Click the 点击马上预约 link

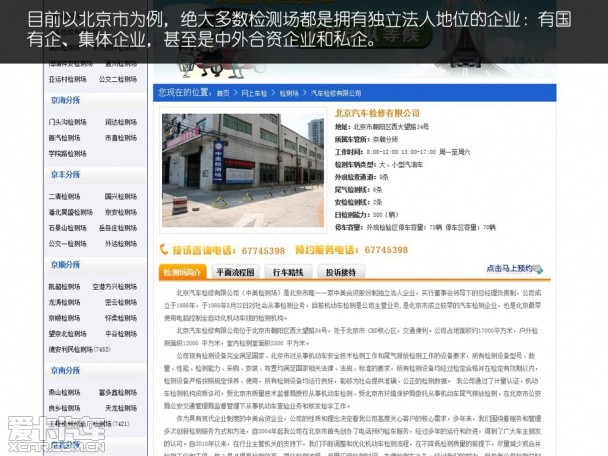click(510, 268)
